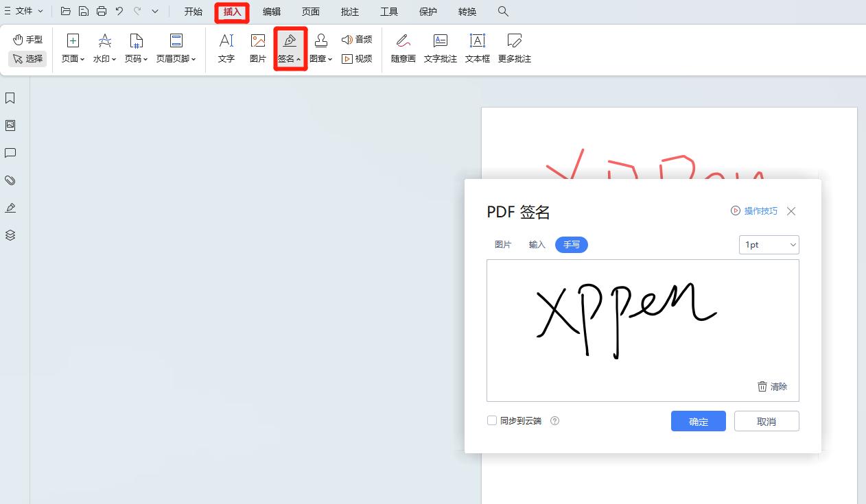Image resolution: width=866 pixels, height=504 pixels.
Task: Insert 音频 audio
Action: pyautogui.click(x=357, y=40)
